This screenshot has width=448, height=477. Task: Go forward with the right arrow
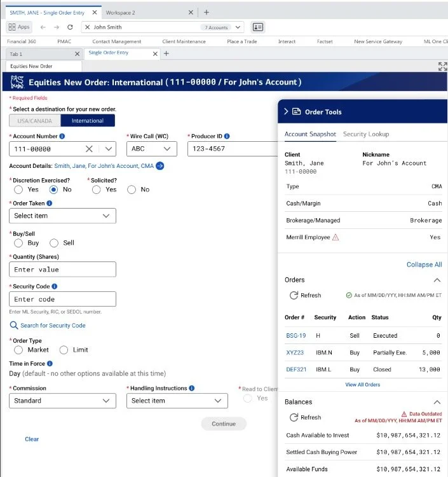click(57, 27)
